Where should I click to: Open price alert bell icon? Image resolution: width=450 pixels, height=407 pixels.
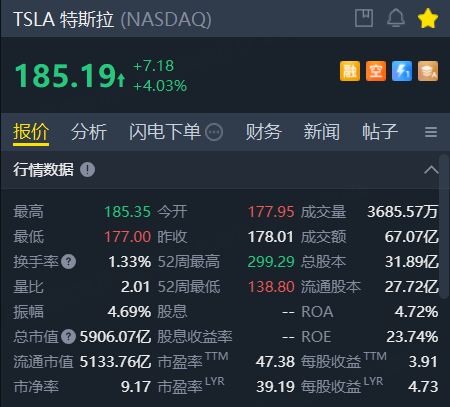coord(396,18)
